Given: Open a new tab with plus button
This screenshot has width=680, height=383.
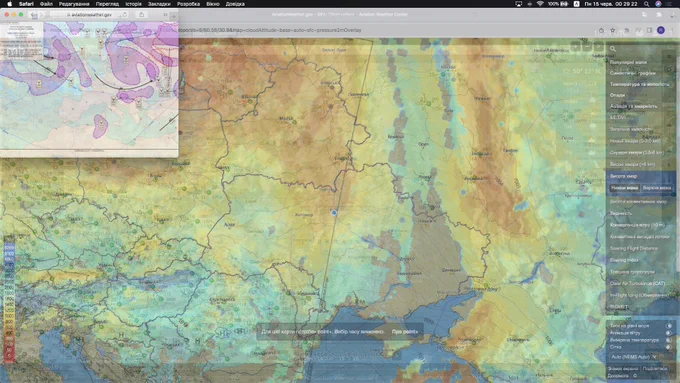Looking at the screenshot, I should (173, 16).
